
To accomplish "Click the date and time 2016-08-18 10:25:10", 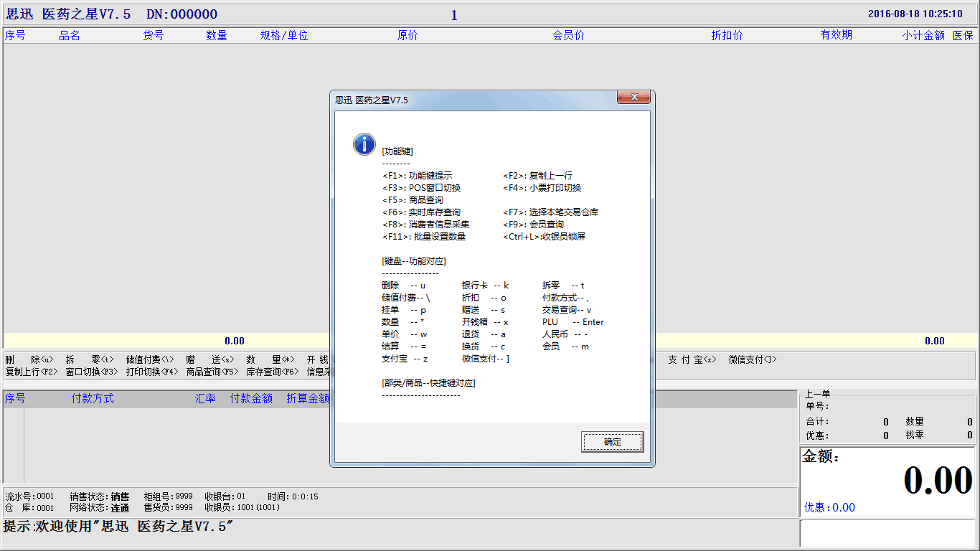I will 915,14.
